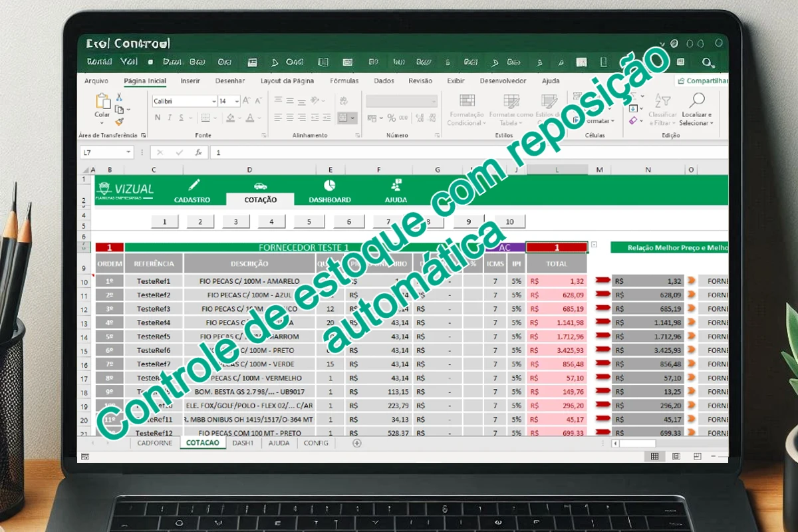The height and width of the screenshot is (532, 798).
Task: Expand the font size dropdown showing 14
Action: click(x=237, y=100)
